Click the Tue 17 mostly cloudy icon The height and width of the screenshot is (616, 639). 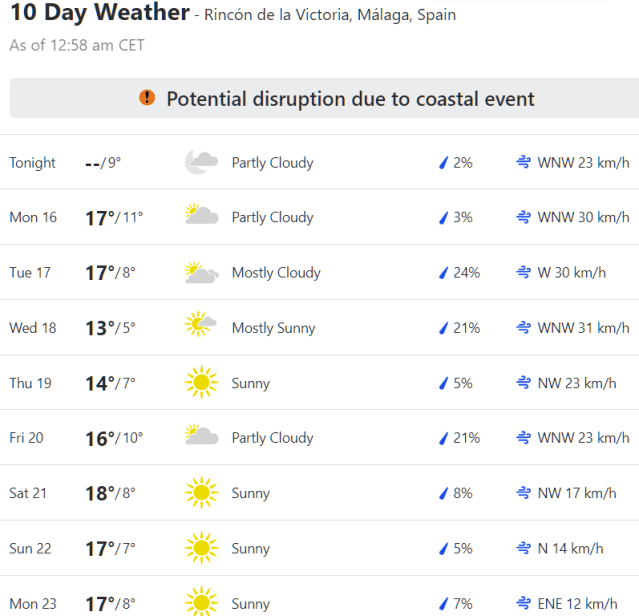pyautogui.click(x=202, y=272)
